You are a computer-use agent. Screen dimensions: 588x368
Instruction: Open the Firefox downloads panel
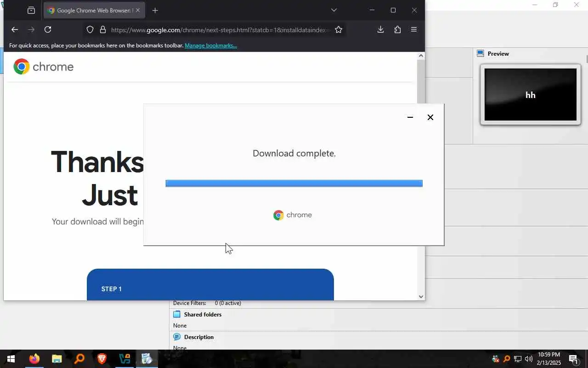tap(380, 29)
